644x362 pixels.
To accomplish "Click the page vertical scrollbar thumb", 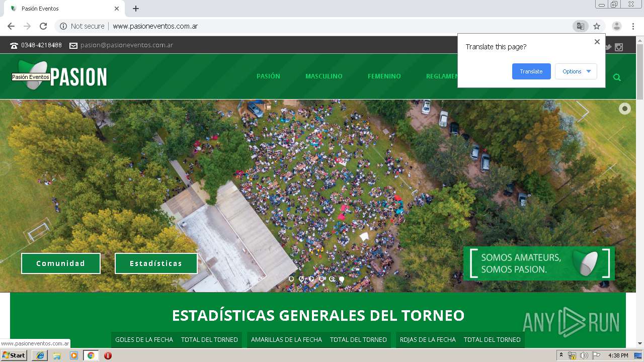I will (640, 72).
